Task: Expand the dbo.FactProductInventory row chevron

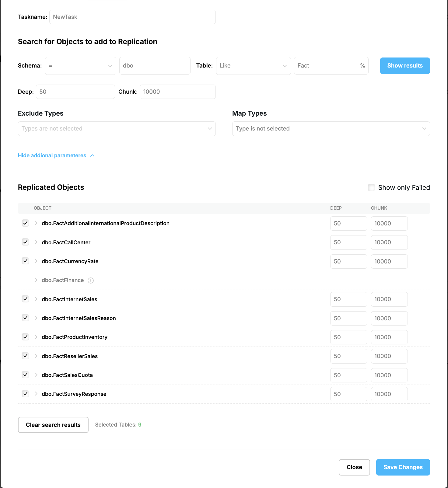Action: (x=36, y=337)
